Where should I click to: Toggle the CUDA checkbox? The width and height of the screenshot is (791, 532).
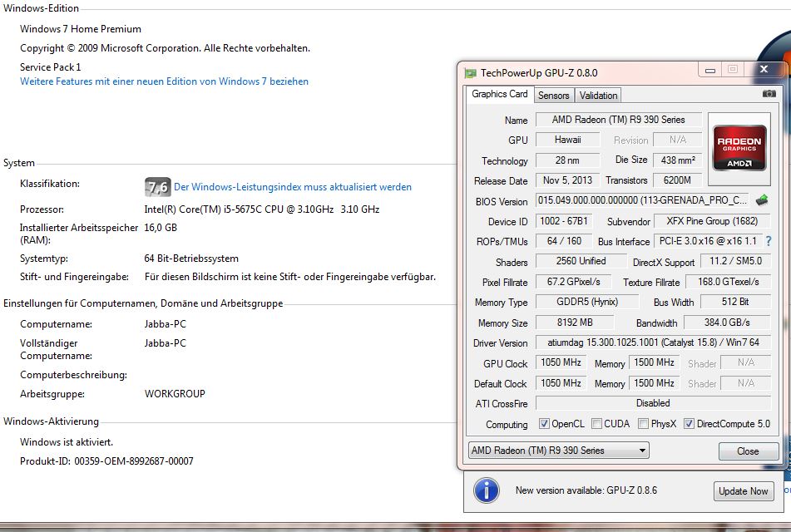(596, 424)
